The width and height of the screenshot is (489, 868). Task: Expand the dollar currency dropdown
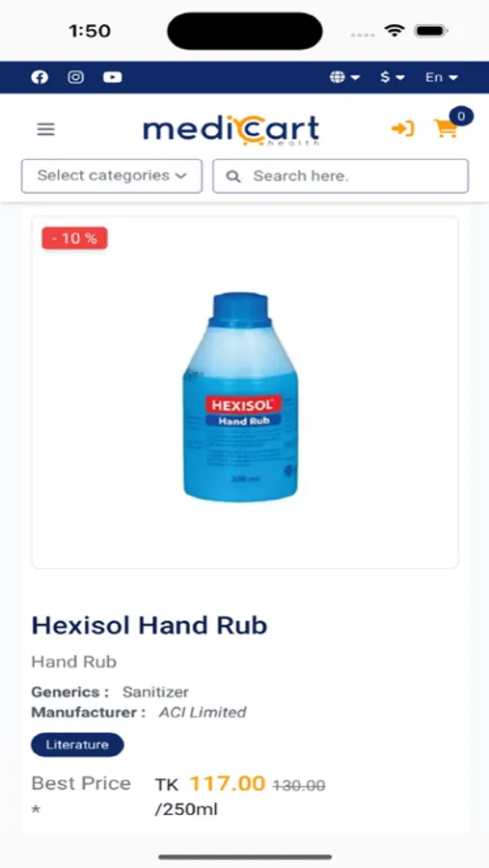click(x=393, y=77)
